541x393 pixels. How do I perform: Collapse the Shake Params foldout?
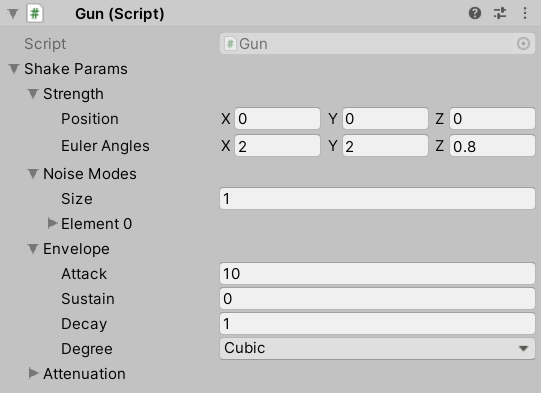click(14, 69)
